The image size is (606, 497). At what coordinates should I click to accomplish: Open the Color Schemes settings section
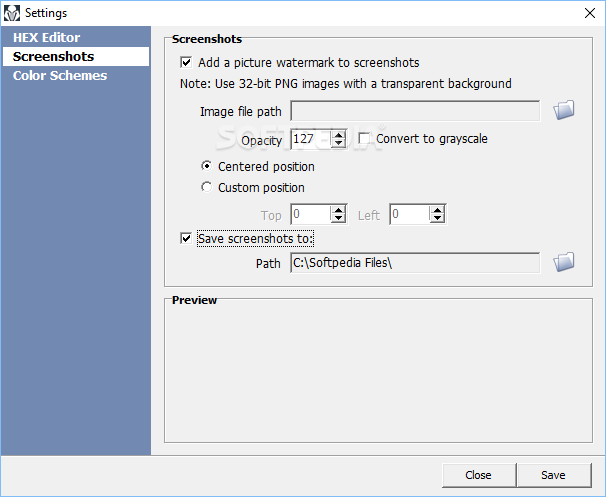click(76, 75)
